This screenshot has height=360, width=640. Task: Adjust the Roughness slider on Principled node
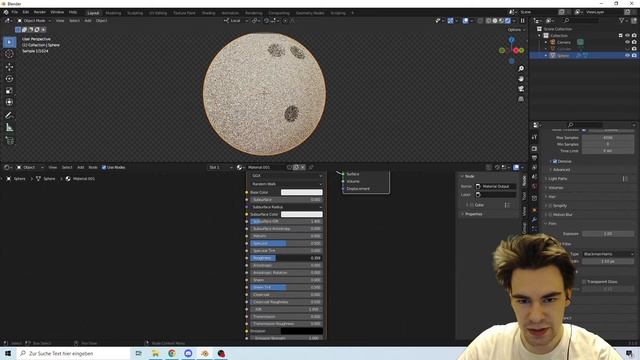(x=286, y=258)
